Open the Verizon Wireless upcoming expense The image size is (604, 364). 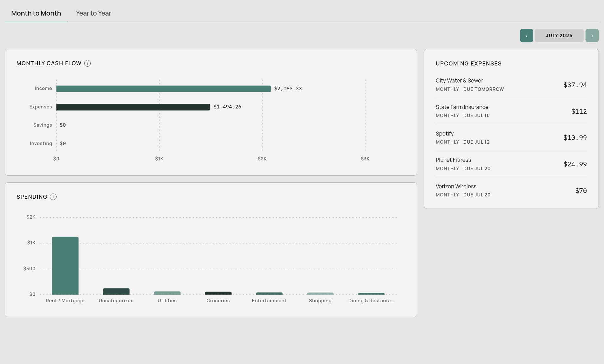[x=511, y=190]
